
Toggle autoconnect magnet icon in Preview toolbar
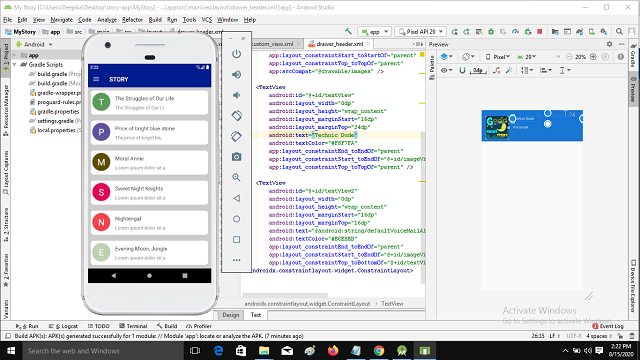tap(462, 70)
